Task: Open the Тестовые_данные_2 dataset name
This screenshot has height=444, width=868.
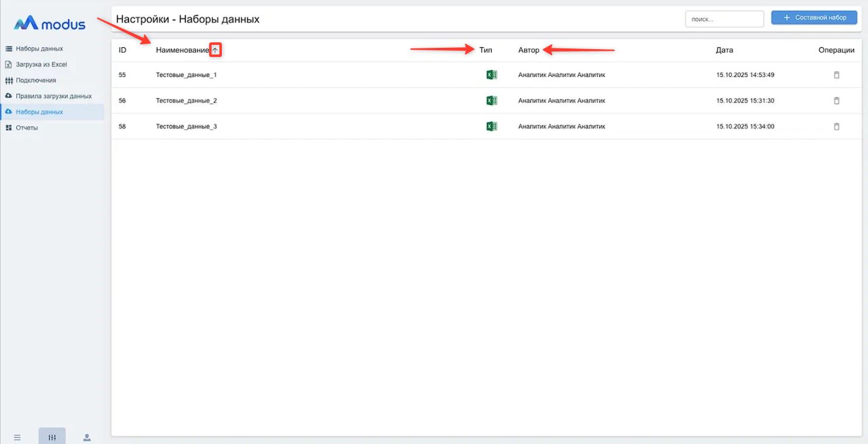Action: coord(186,101)
